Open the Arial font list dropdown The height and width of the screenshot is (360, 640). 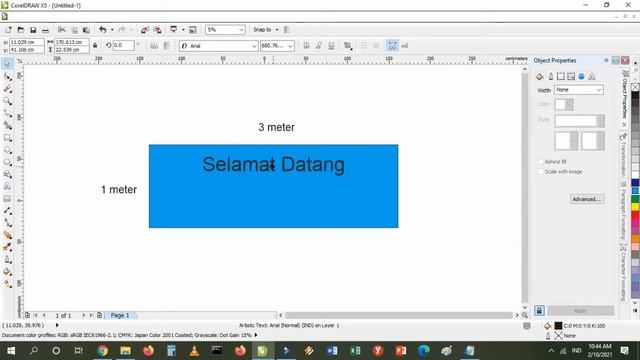pyautogui.click(x=254, y=46)
